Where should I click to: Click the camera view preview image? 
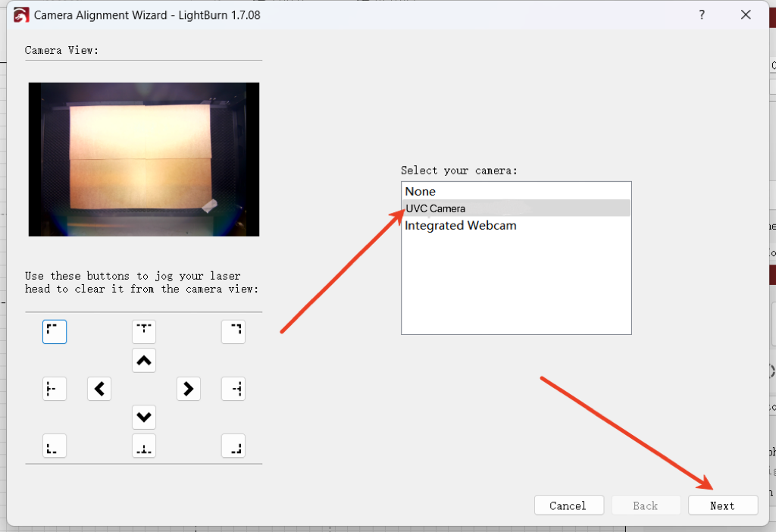(x=144, y=159)
